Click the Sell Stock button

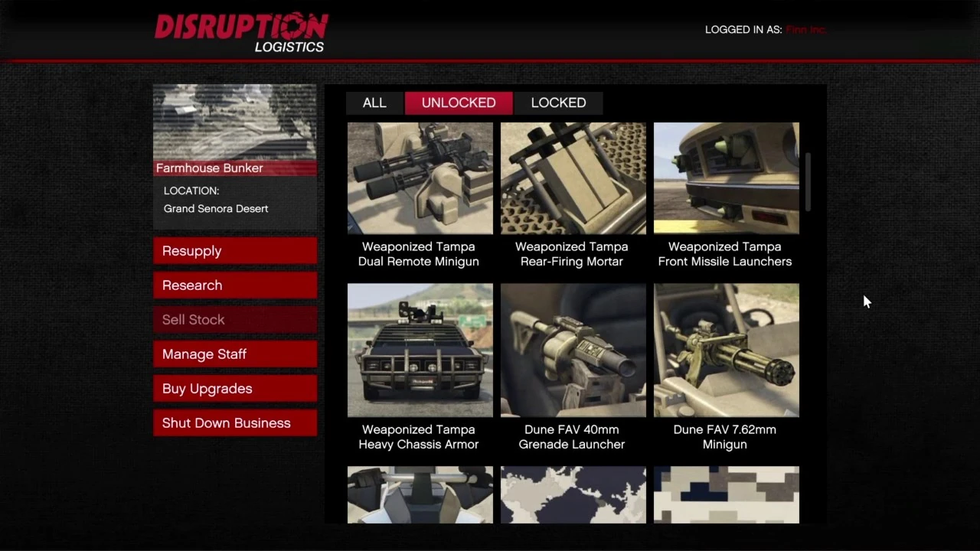pyautogui.click(x=235, y=320)
